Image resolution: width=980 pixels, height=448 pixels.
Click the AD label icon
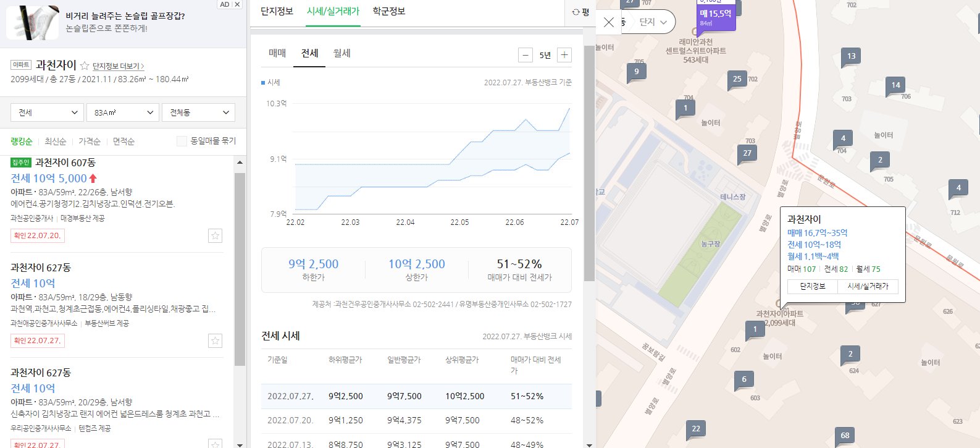point(225,4)
